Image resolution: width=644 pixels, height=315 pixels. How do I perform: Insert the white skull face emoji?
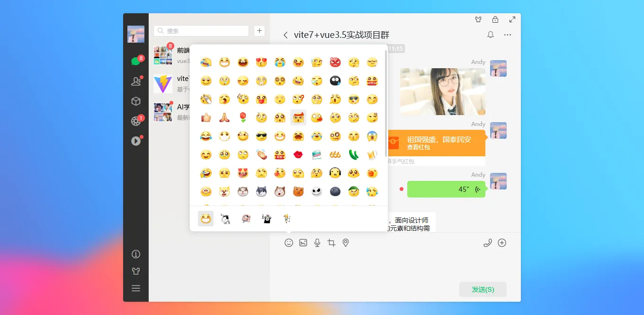[x=317, y=191]
